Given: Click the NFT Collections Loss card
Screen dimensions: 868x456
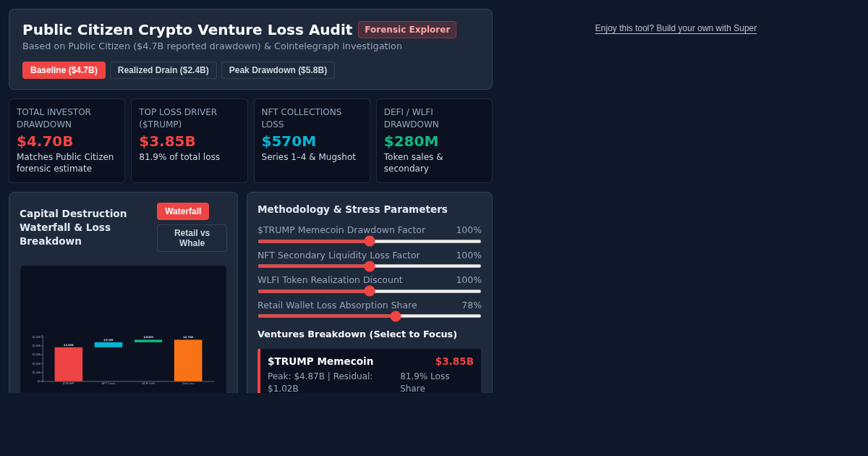Looking at the screenshot, I should 312,140.
